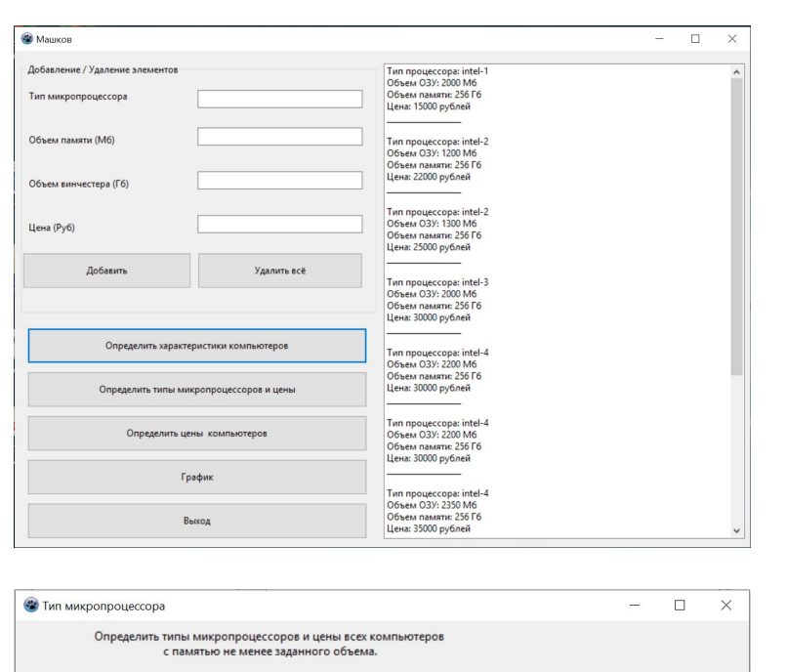Click the Удалить всё button
787x672 pixels.
(x=280, y=271)
